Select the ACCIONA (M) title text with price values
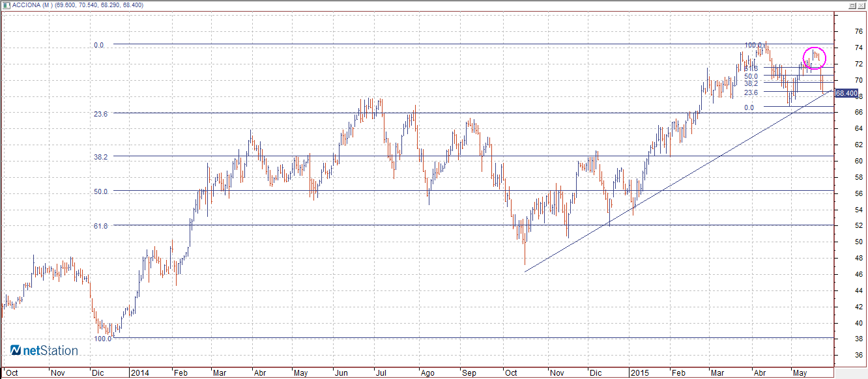Viewport: 868px width, 379px height. (x=78, y=5)
